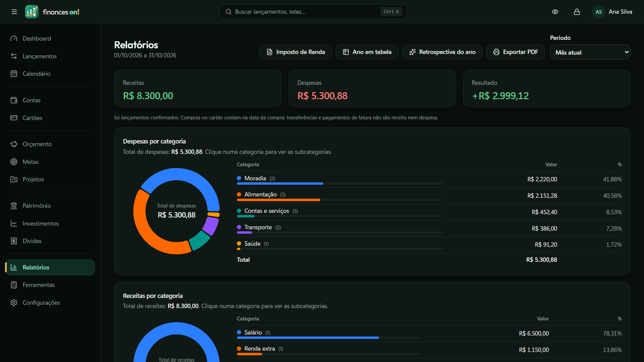644x362 pixels.
Task: Click the Cartões card icon
Action: (x=14, y=118)
